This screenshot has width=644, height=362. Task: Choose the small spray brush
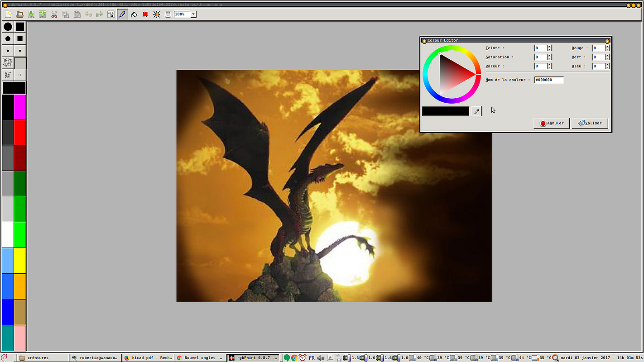pos(20,75)
